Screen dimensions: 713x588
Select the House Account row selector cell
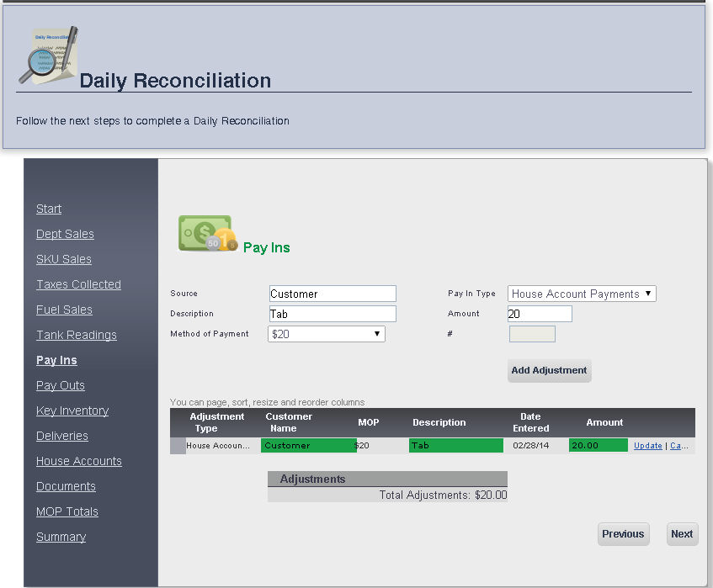point(178,446)
